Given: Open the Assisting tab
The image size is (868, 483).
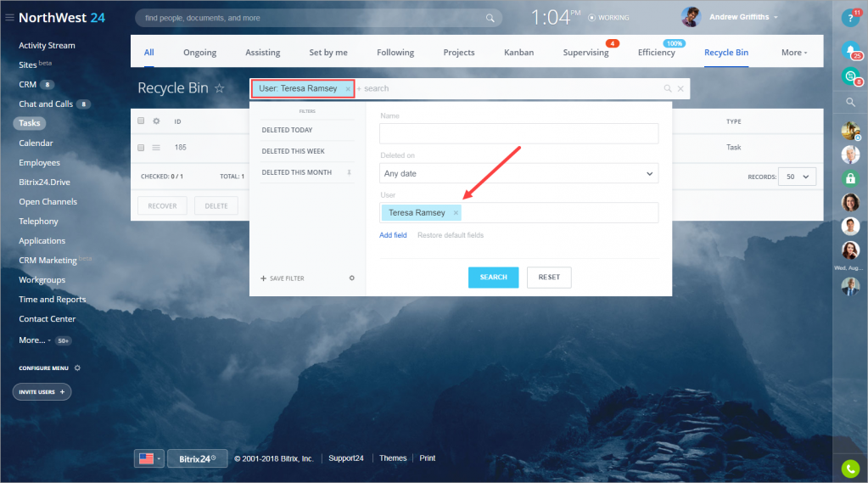Looking at the screenshot, I should coord(263,53).
